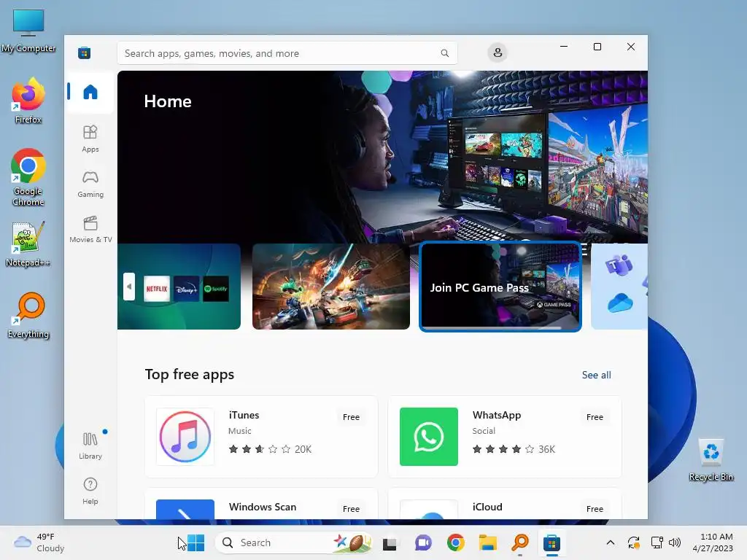Click the Free button for WhatsApp
This screenshot has width=747, height=560.
pyautogui.click(x=595, y=417)
